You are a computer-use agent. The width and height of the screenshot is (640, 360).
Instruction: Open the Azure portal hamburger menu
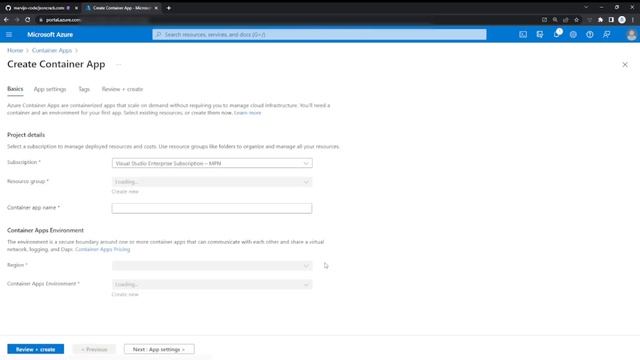pos(9,35)
